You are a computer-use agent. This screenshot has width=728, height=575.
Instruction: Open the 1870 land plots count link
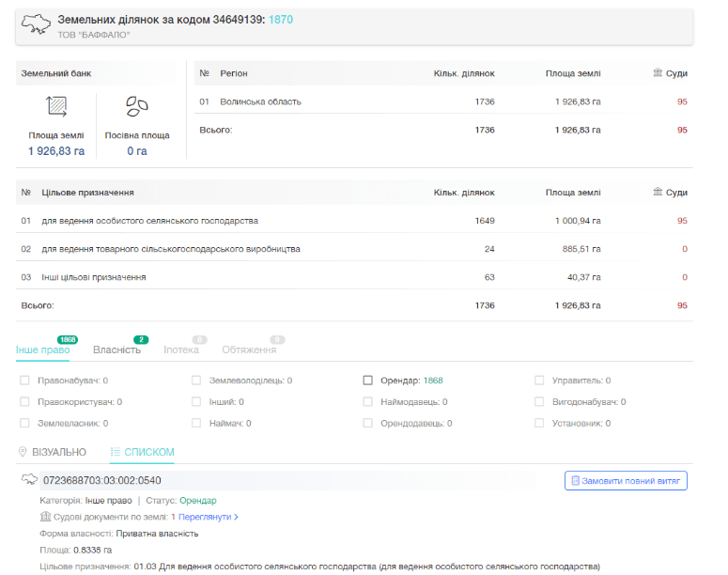click(281, 19)
